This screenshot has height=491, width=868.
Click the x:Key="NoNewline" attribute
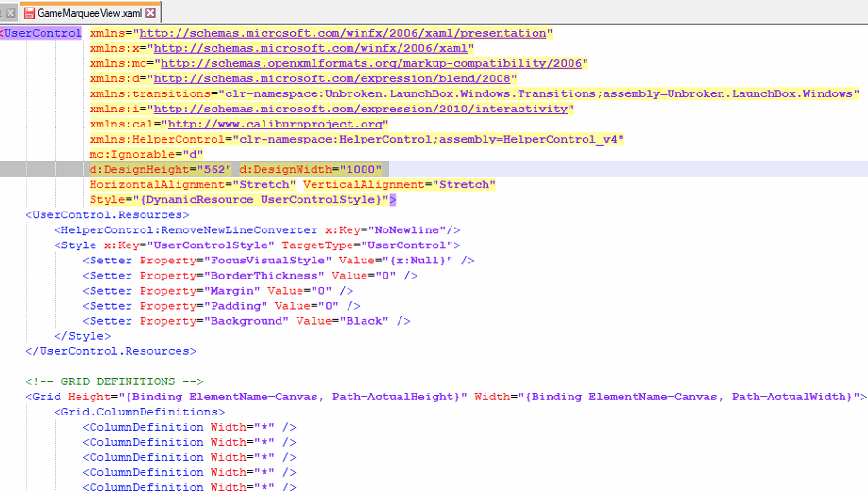tap(385, 230)
